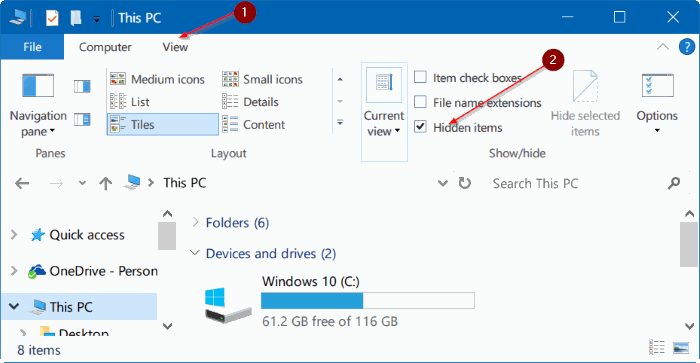Open Customize Quick Access Toolbar dropdown
Image resolution: width=700 pixels, height=363 pixels.
point(96,19)
